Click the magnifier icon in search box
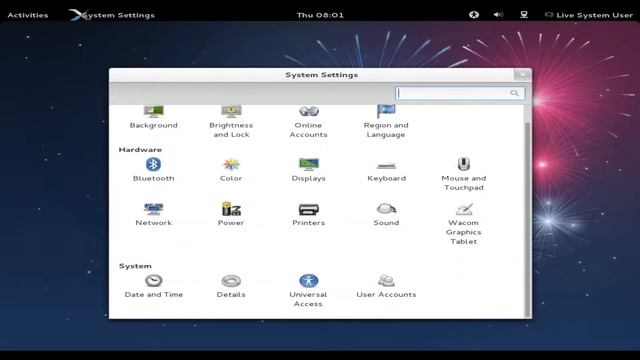 click(515, 93)
